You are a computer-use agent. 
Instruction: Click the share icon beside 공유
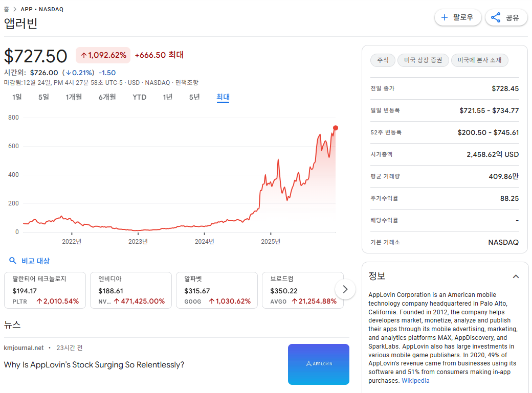point(496,17)
